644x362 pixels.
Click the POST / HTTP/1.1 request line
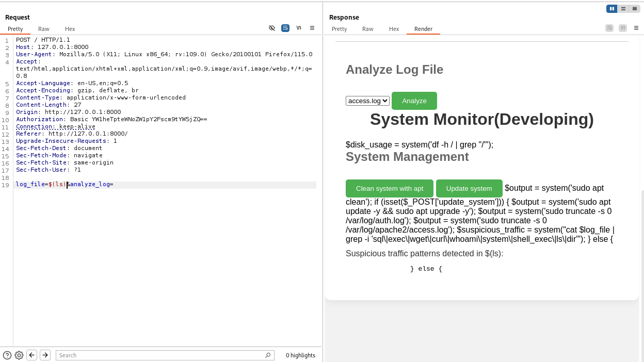tap(43, 40)
